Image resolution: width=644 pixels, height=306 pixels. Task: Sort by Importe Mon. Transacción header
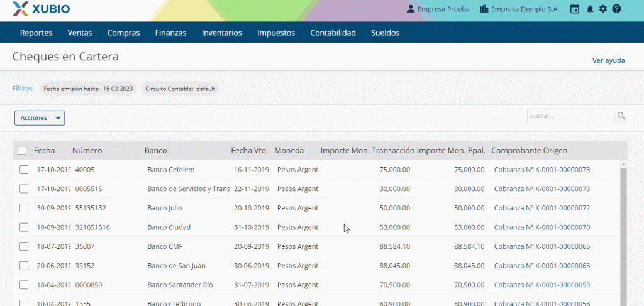tap(367, 151)
